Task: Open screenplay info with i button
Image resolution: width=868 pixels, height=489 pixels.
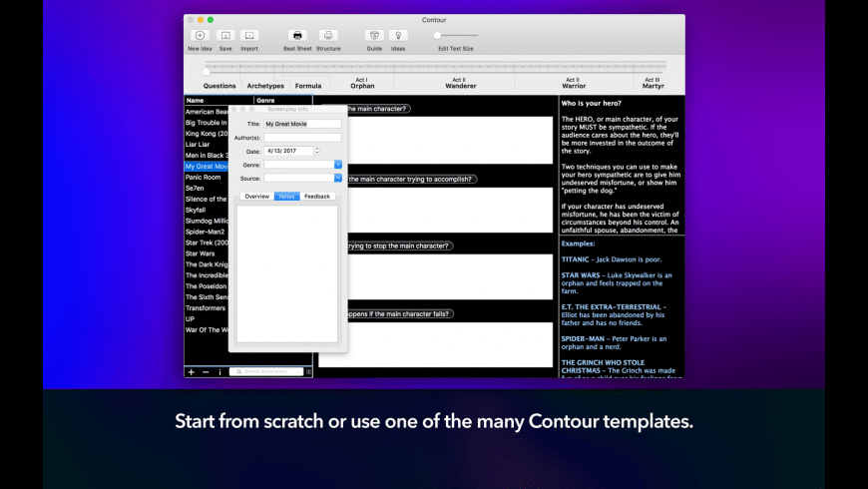Action: [219, 372]
